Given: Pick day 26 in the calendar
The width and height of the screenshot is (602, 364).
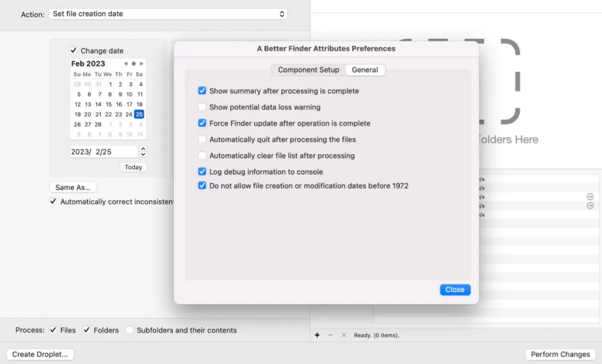Looking at the screenshot, I should pos(77,124).
